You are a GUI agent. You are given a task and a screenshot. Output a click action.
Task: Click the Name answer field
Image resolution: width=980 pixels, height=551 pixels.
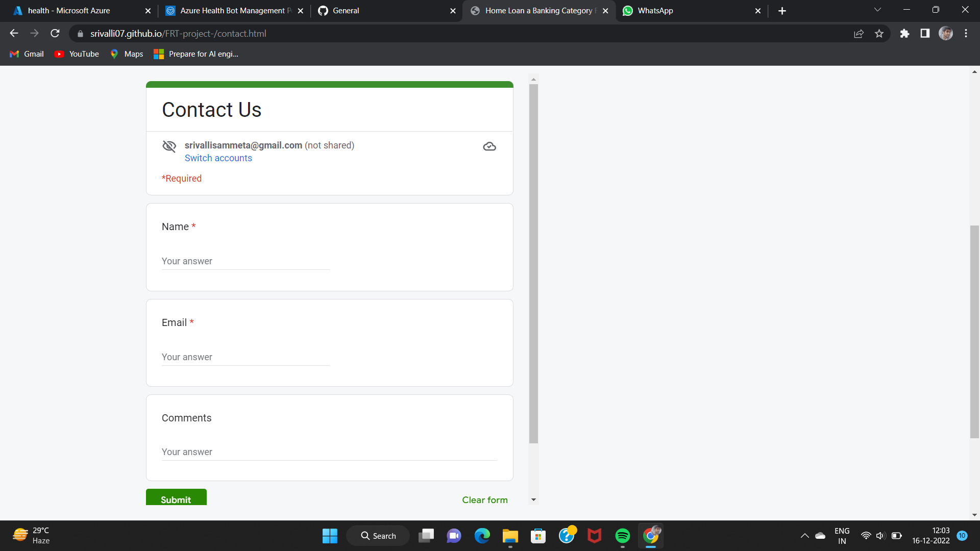(x=245, y=261)
